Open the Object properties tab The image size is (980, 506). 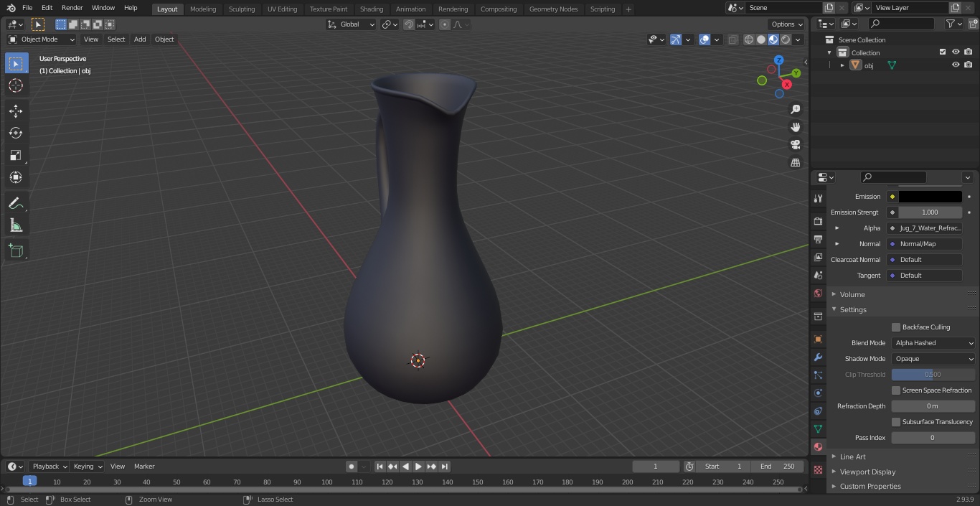click(x=818, y=339)
